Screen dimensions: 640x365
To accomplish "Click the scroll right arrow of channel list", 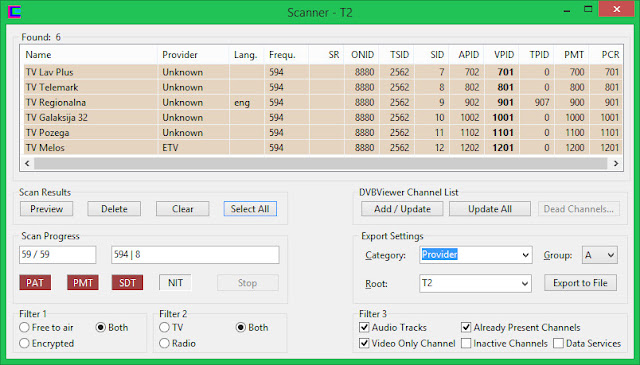I will [616, 163].
